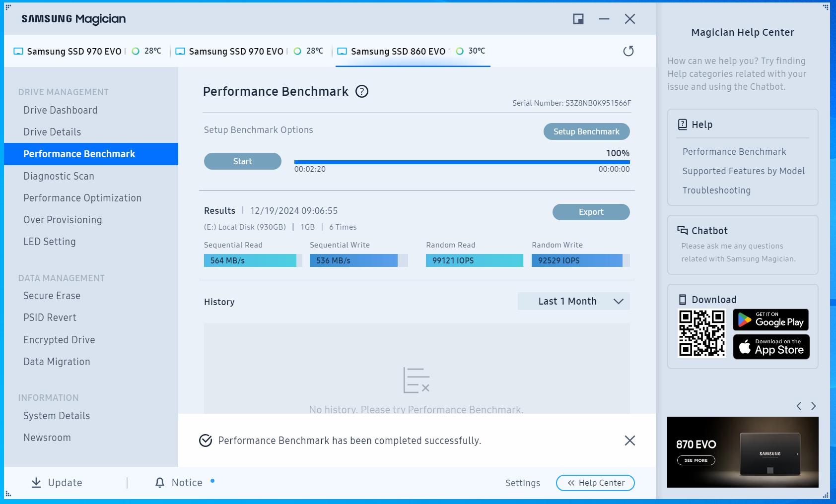Open Performance Benchmark help link
Viewport: 836px width, 504px height.
[734, 152]
